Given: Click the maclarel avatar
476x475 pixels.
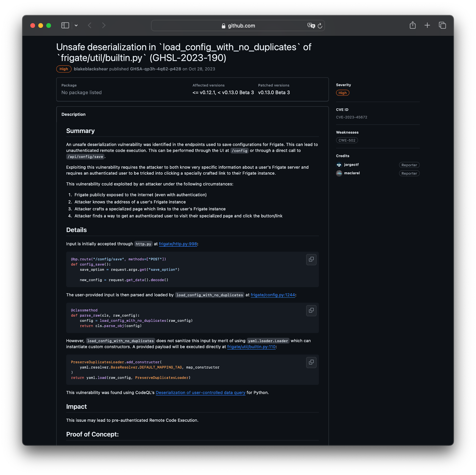Looking at the screenshot, I should (339, 173).
